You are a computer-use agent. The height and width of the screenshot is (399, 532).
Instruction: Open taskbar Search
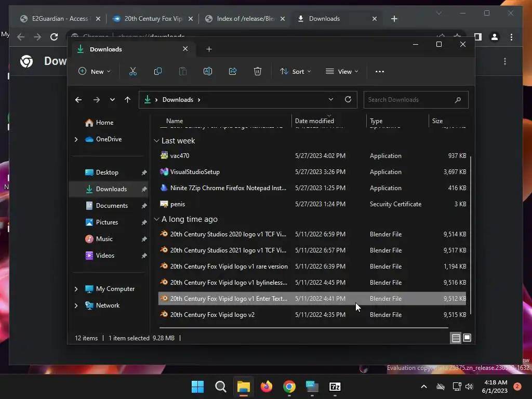[220, 387]
